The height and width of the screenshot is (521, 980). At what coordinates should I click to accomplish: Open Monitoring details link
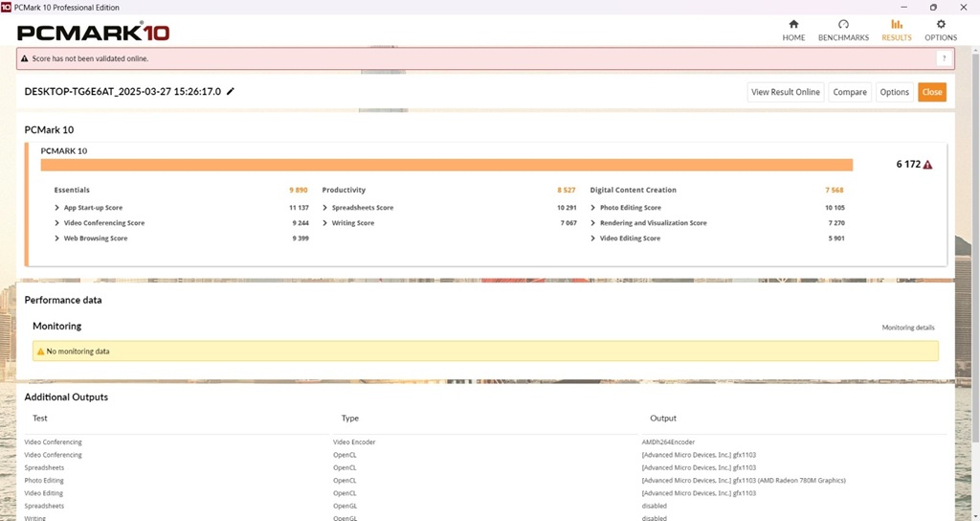click(x=908, y=328)
